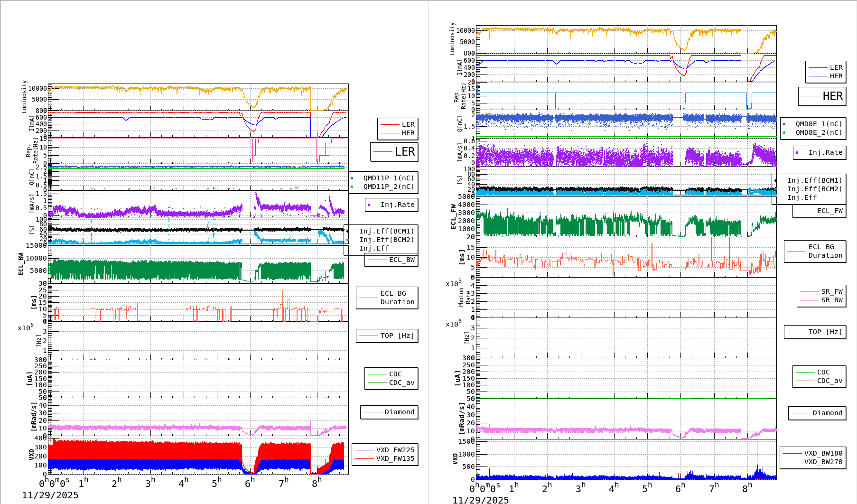Screen dimensions: 857x504
Task: Select the blue QMD8E_1(nC) legend marker
Action: [x=784, y=124]
